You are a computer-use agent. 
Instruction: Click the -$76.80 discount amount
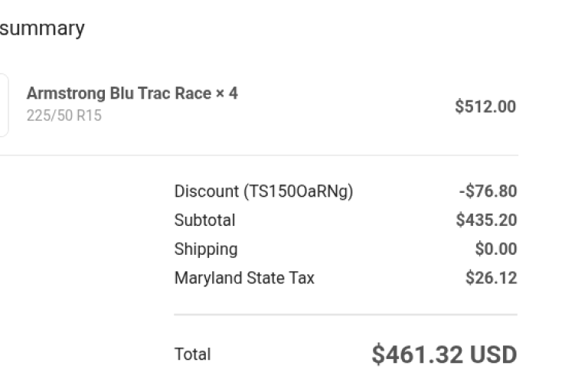coord(488,191)
